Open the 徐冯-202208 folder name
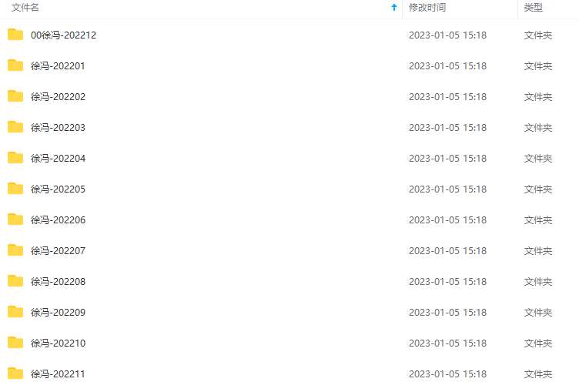The height and width of the screenshot is (392, 579). coord(58,282)
